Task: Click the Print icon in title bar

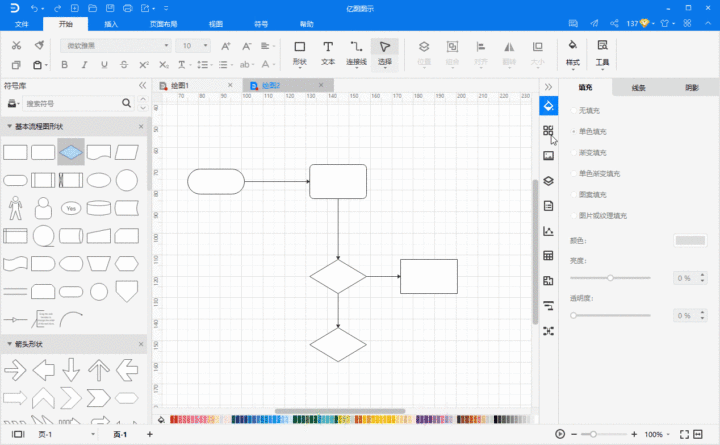Action: tap(128, 8)
